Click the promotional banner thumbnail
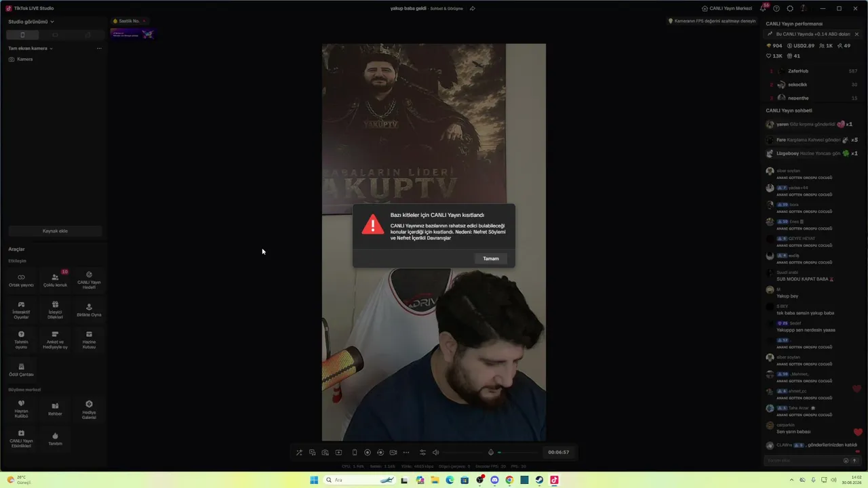Image resolution: width=868 pixels, height=488 pixels. 132,34
